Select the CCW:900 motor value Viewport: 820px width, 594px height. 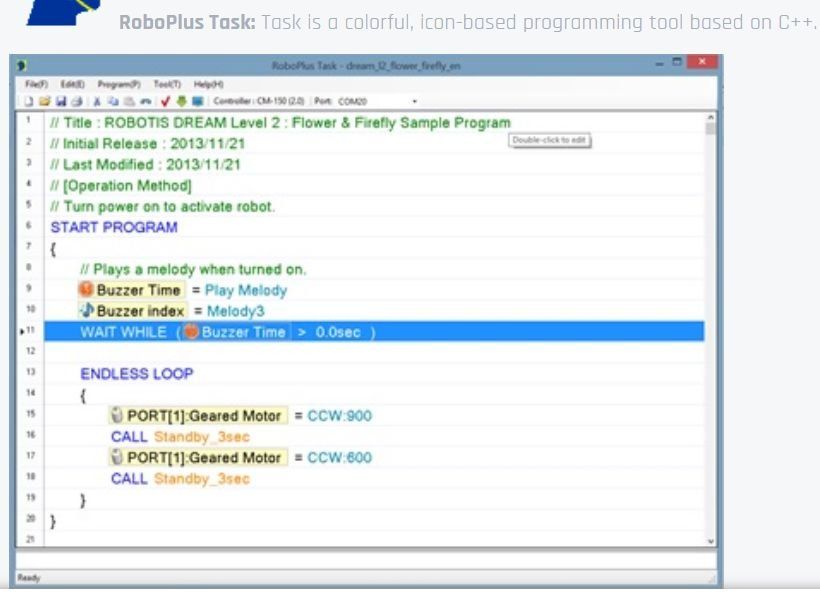point(339,416)
